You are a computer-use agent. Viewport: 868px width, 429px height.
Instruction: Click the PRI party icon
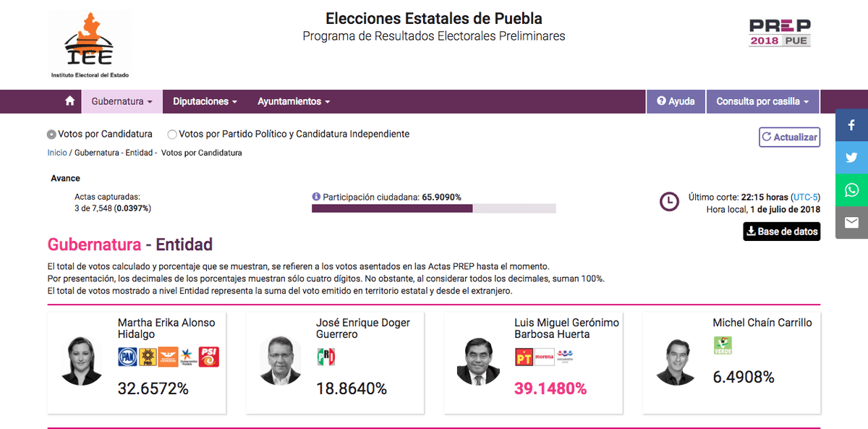(x=325, y=356)
